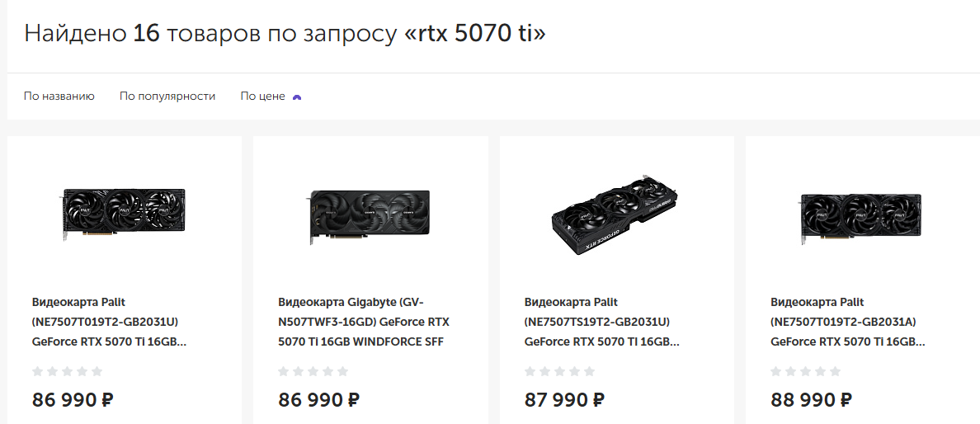This screenshot has height=424, width=980.
Task: Sort results by name (По названию)
Action: point(59,97)
